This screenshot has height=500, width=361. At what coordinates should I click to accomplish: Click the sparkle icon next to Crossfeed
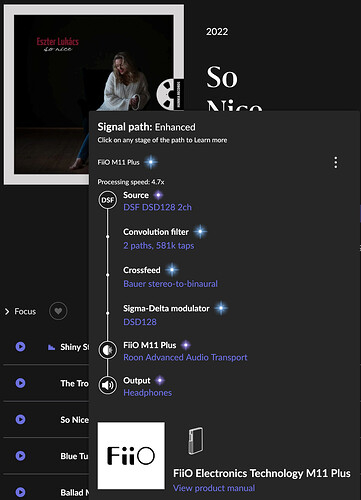[x=172, y=270]
